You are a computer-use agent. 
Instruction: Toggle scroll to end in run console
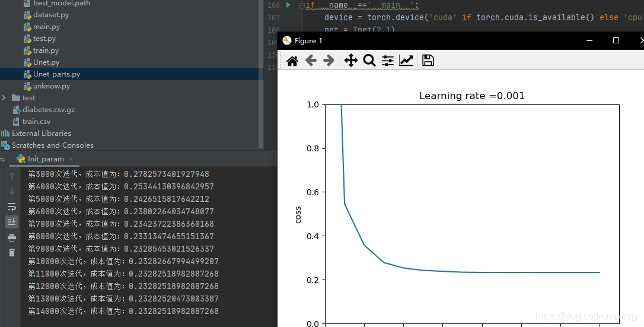tap(12, 222)
